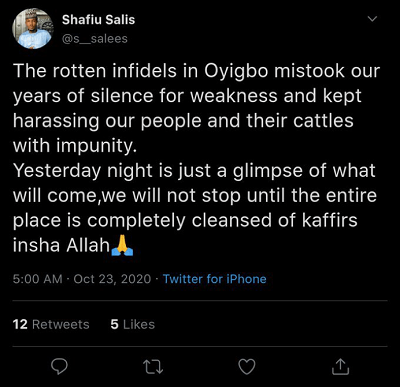Click the @s__salees handle
Image resolution: width=400 pixels, height=387 pixels.
(95, 39)
